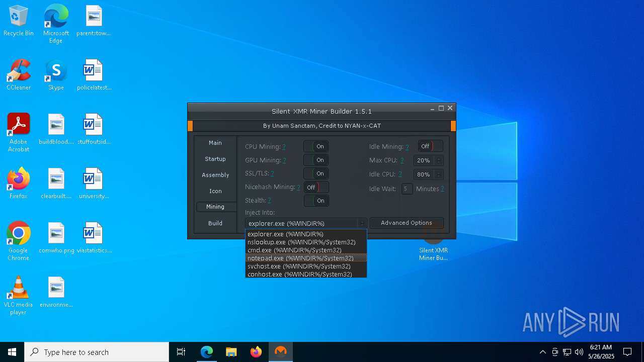This screenshot has width=644, height=362.
Task: Show hidden system tray icons
Action: pos(542,352)
